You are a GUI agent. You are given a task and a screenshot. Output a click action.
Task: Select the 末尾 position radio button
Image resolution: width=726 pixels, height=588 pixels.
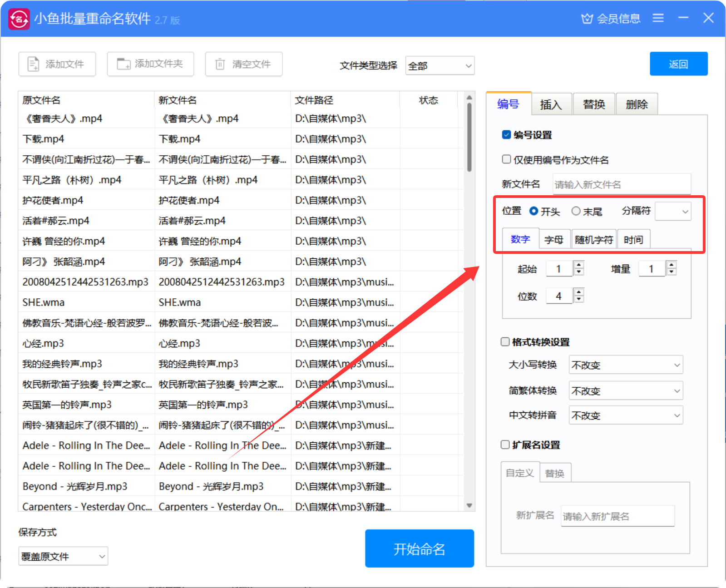(576, 211)
